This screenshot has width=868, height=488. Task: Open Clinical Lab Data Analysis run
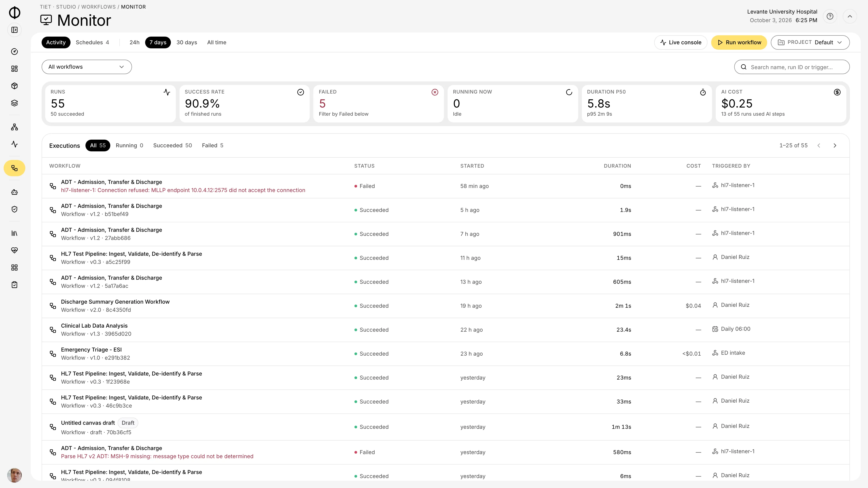[x=446, y=330]
